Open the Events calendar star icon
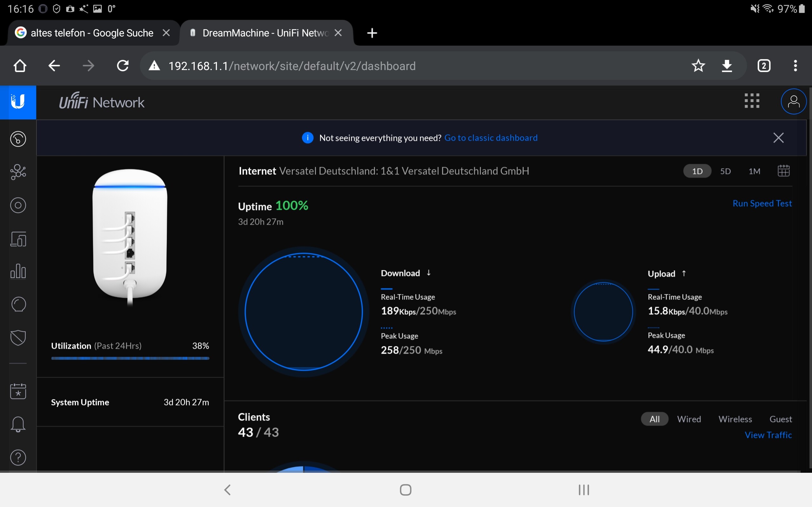This screenshot has width=812, height=507. click(x=18, y=391)
